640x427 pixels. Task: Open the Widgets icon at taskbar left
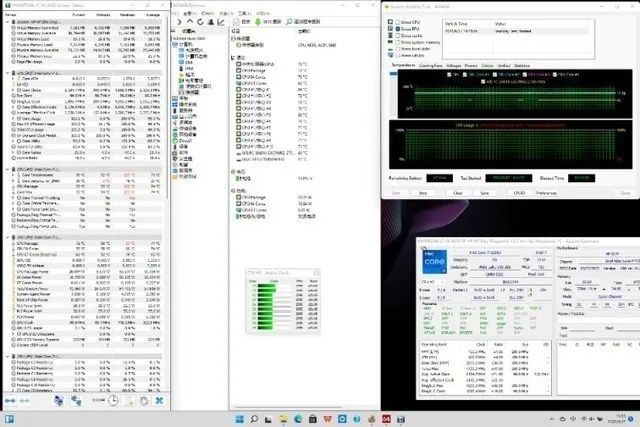click(9, 419)
